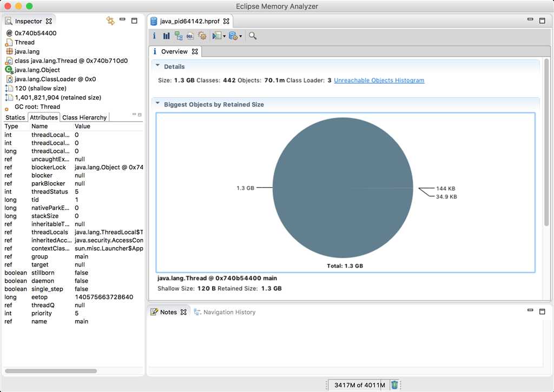Click the Thread class name icon

coord(9,42)
